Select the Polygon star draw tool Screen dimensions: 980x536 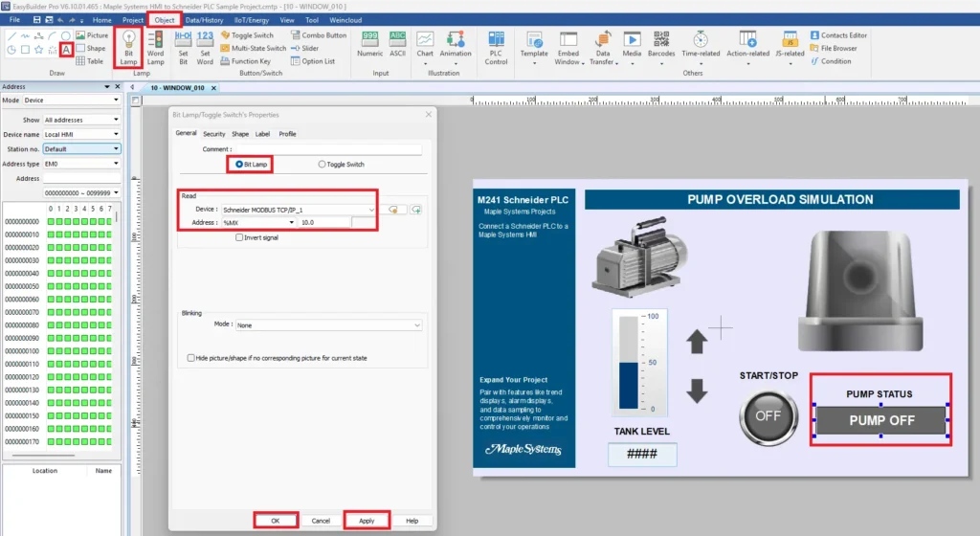[38, 50]
